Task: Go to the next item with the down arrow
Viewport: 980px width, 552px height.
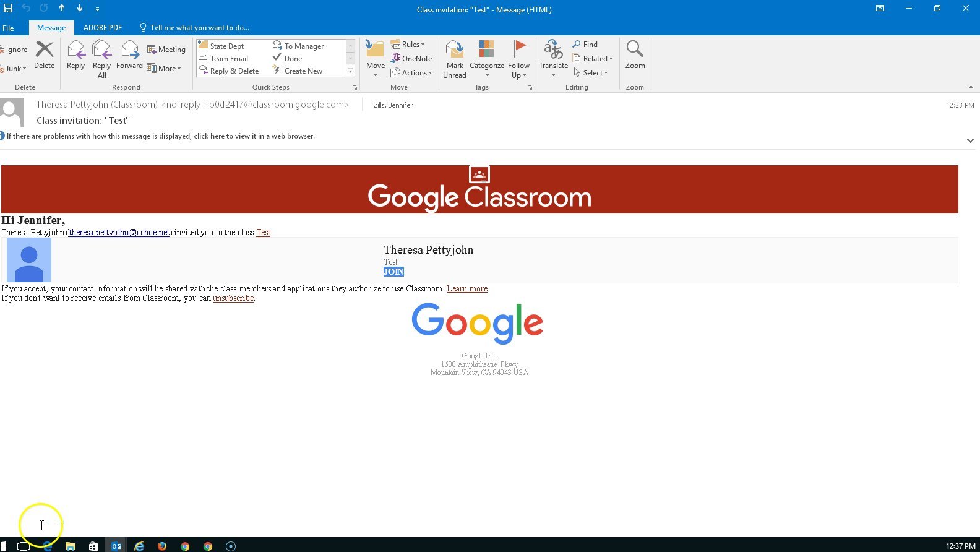Action: (80, 9)
